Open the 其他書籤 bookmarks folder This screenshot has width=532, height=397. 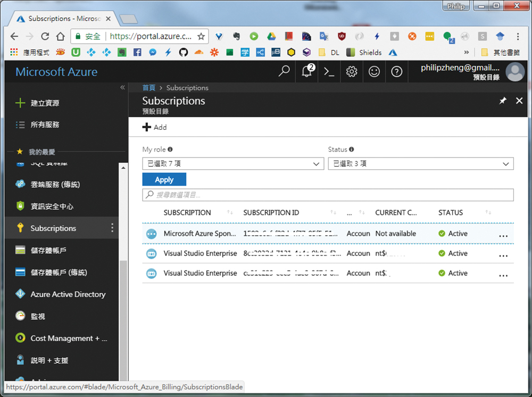coord(501,52)
